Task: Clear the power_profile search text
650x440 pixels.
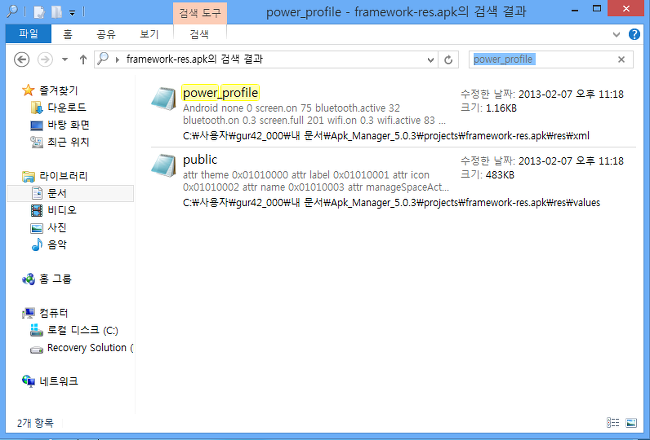Action: pyautogui.click(x=621, y=60)
